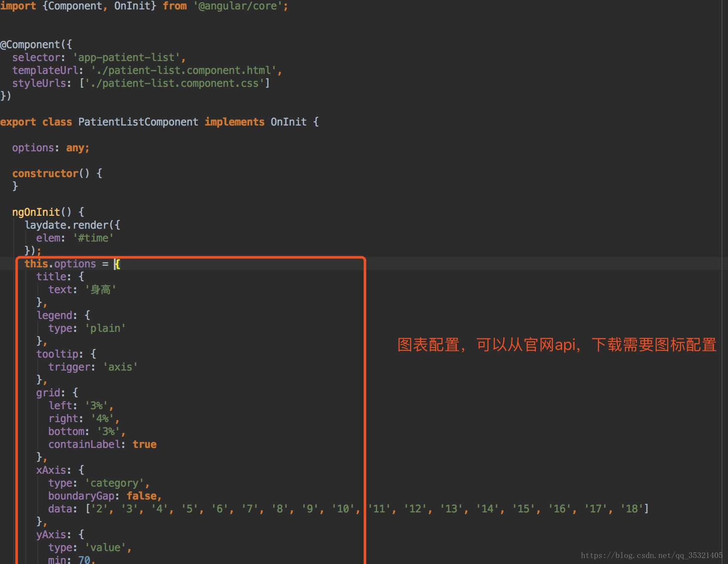Click the bottom: '3%' line
This screenshot has width=728, height=564.
87,432
